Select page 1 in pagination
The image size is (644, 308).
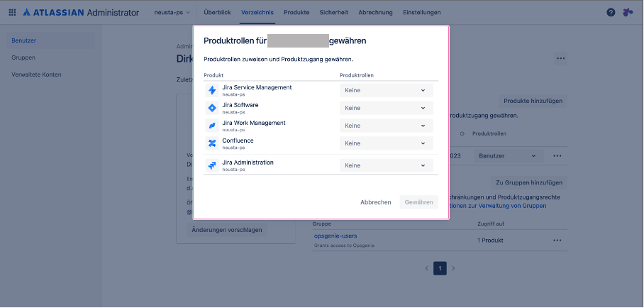pos(440,268)
